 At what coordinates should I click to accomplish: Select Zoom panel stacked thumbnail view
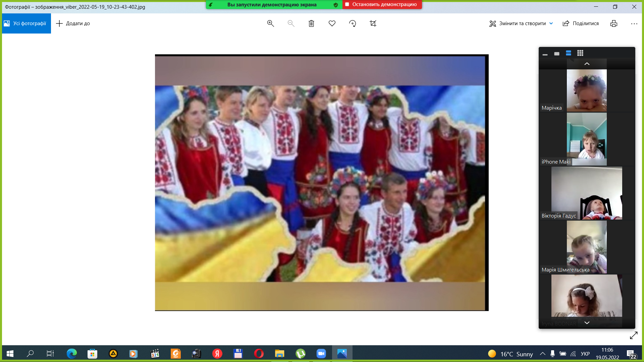[569, 53]
